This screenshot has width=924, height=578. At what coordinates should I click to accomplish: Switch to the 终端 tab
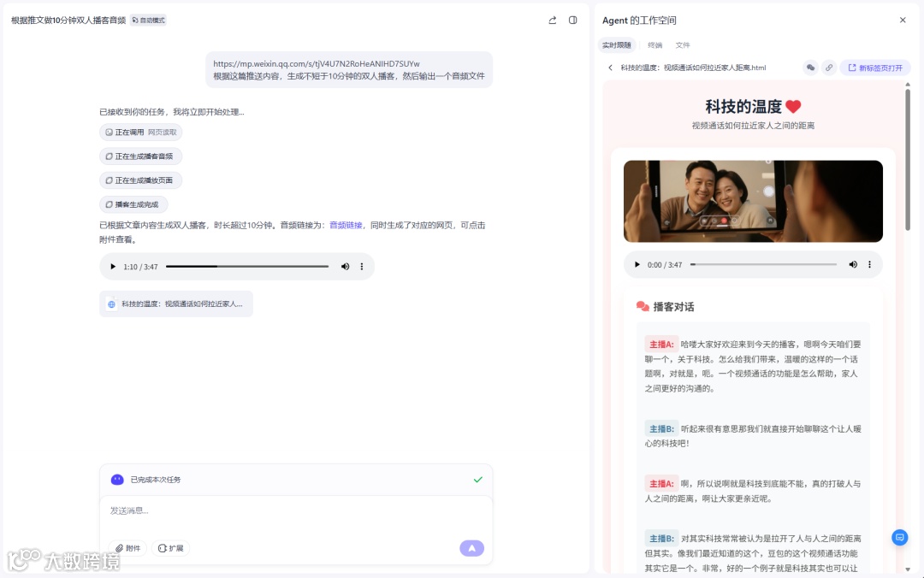[654, 44]
